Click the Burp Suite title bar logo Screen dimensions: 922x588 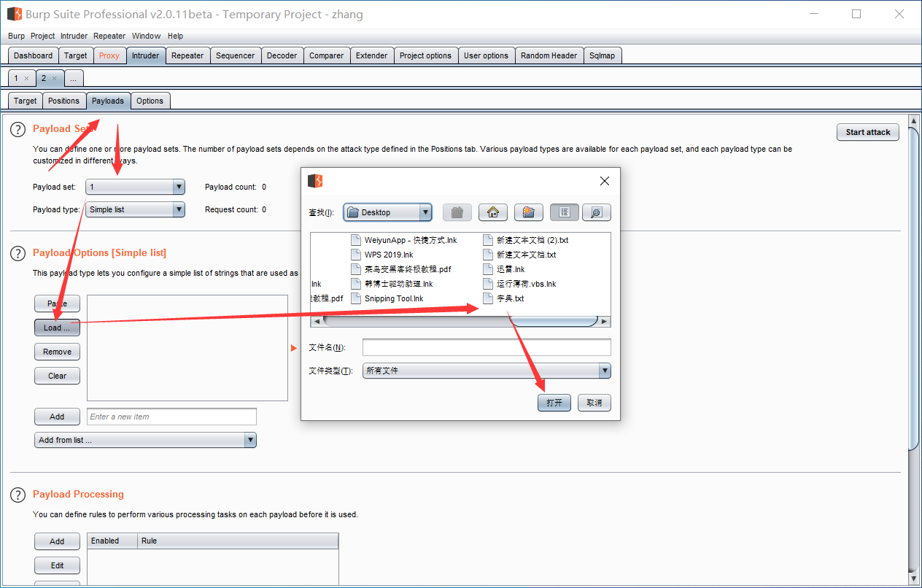[14, 14]
